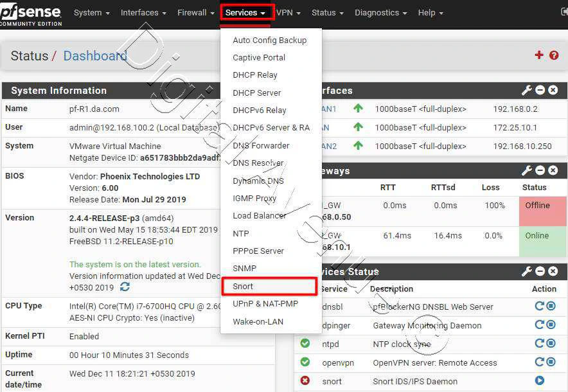Stop the dnsbl service
This screenshot has height=392, width=568.
(551, 306)
